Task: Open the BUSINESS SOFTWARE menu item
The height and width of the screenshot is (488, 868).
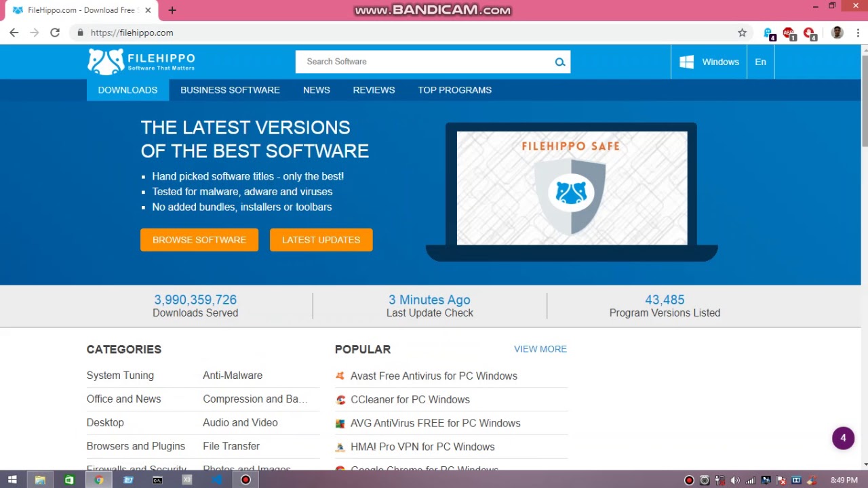Action: [230, 89]
